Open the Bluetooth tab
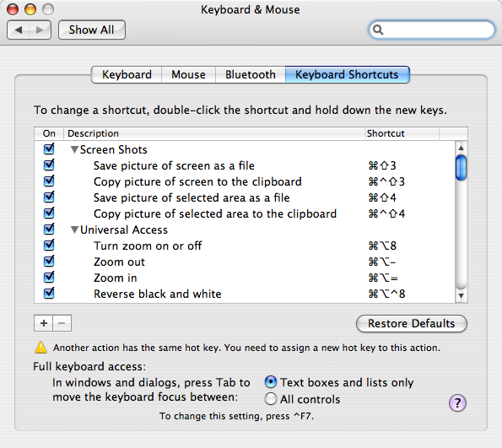 (251, 74)
